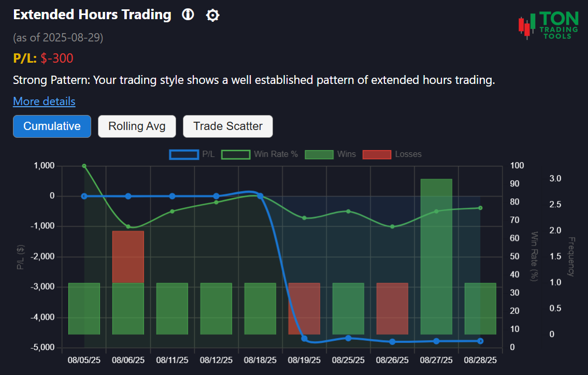
Task: Click the 08/19/25 date label on x-axis
Action: (304, 359)
